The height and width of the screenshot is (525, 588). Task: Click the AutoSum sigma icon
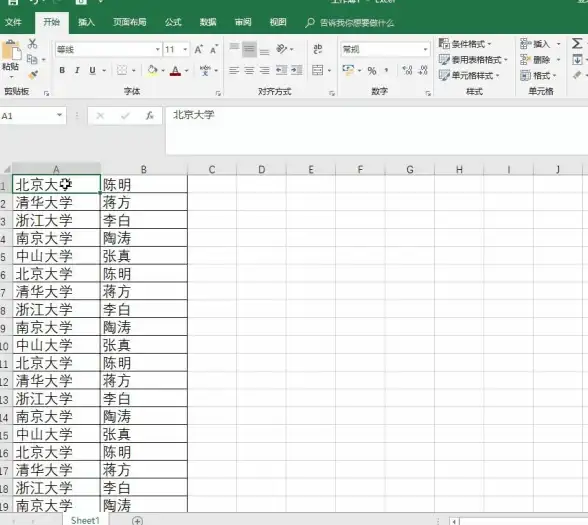[577, 44]
